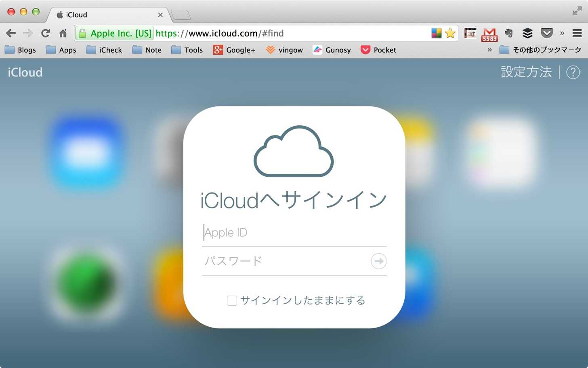Image resolution: width=588 pixels, height=368 pixels.
Task: Click the browser forward arrow
Action: click(x=28, y=33)
